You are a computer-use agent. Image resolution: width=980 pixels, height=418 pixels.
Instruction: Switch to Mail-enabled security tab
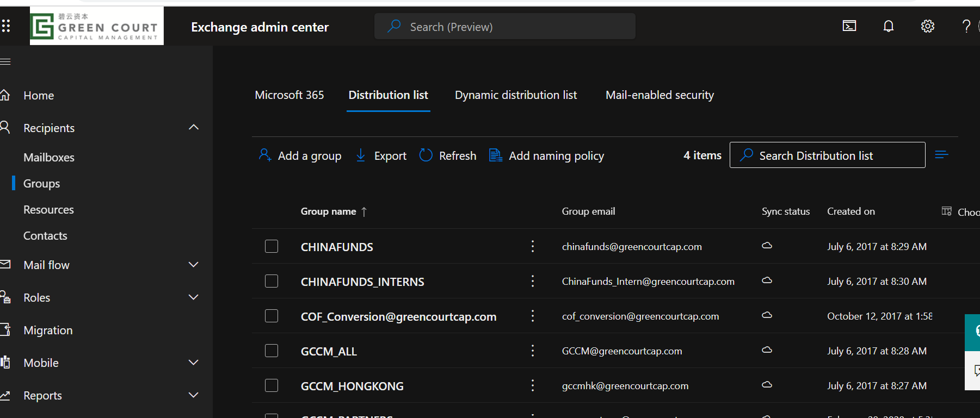tap(660, 95)
